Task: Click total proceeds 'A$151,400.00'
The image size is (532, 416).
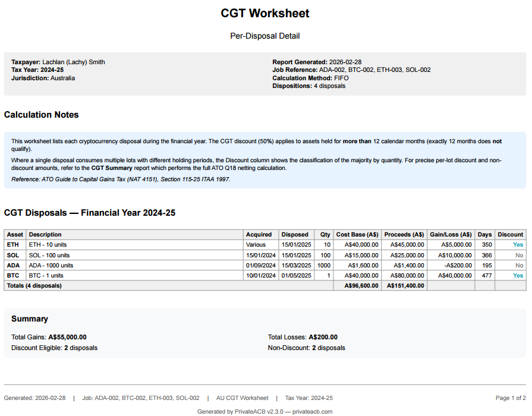Action: [x=405, y=286]
